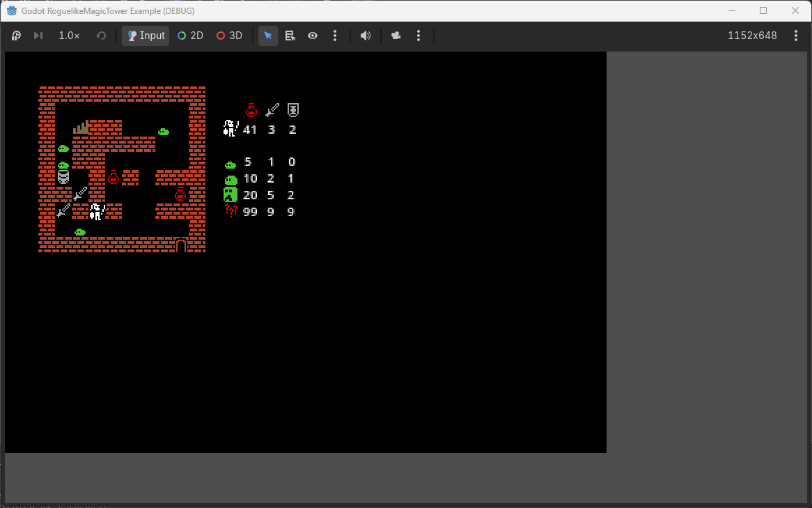812x508 pixels.
Task: Open camera options menu beside camera icon
Action: pyautogui.click(x=419, y=36)
